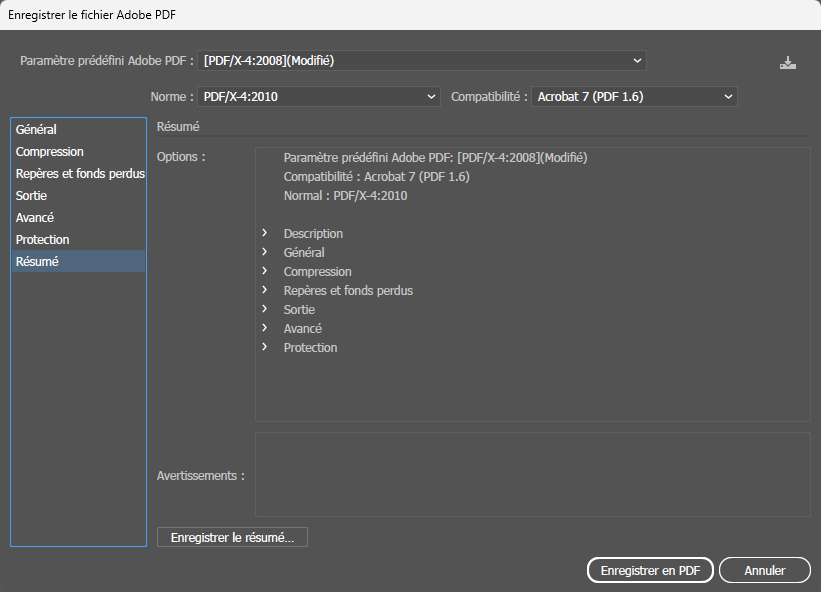
Task: Select Général in the left panel
Action: [37, 130]
